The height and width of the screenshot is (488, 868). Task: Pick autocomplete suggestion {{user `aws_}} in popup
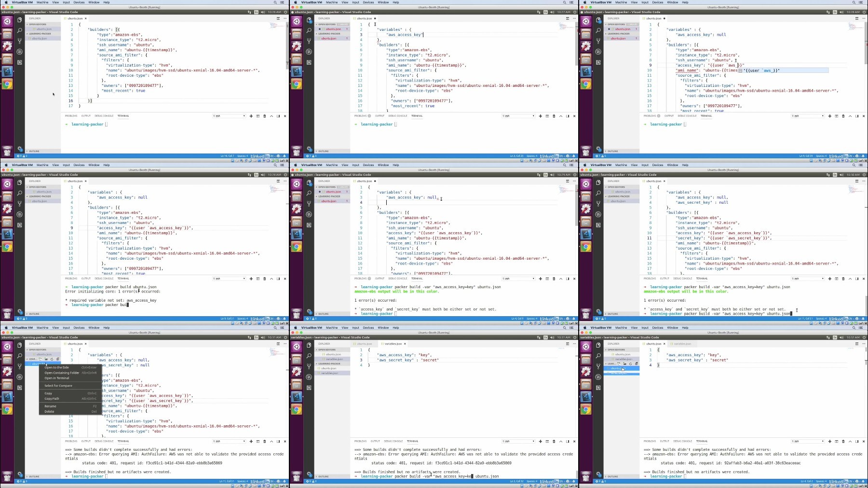[x=783, y=70]
